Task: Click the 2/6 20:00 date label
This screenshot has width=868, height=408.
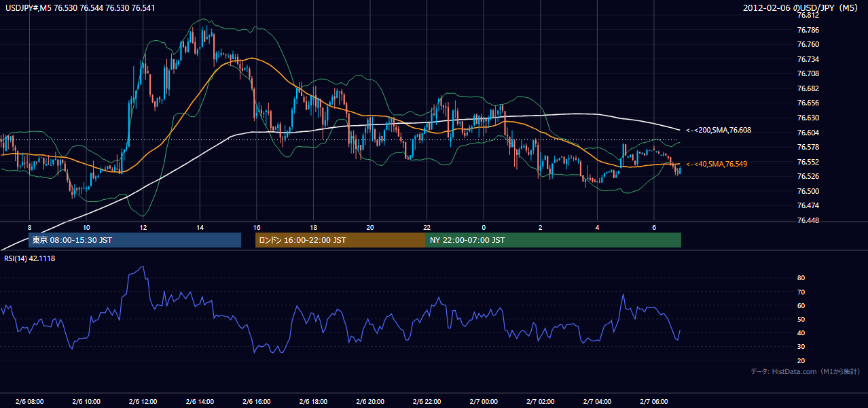Action: 370,401
